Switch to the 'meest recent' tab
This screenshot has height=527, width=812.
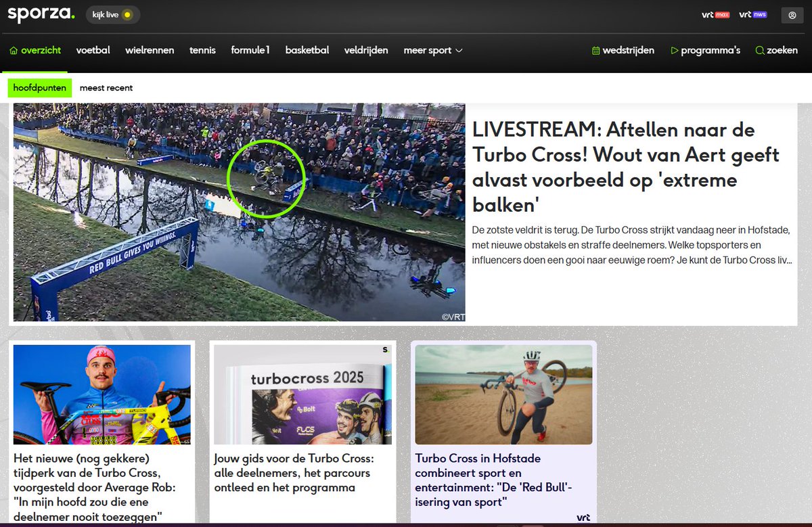106,87
